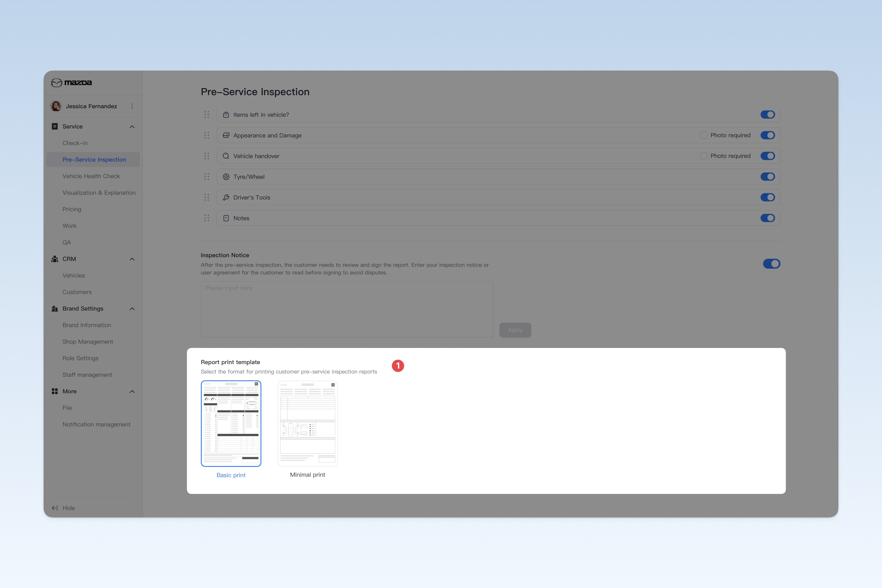Click the Brand Settings building icon
Image resolution: width=882 pixels, height=588 pixels.
(x=55, y=309)
